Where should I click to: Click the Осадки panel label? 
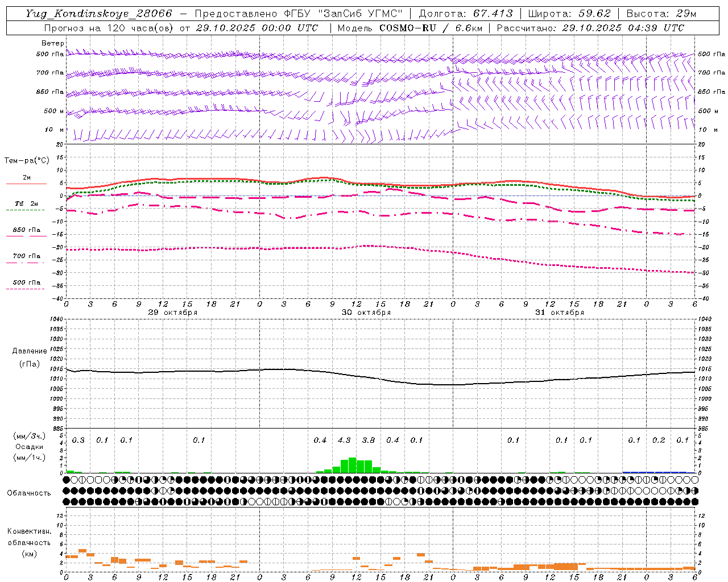click(30, 447)
